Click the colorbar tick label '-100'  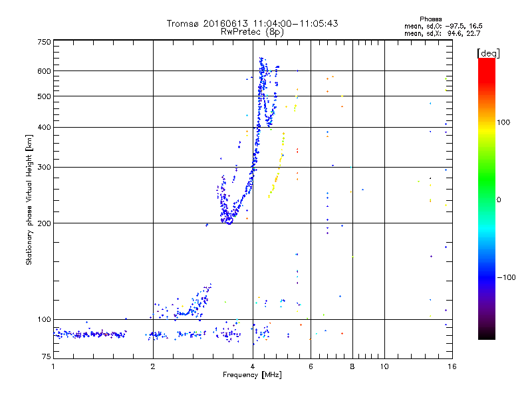[x=506, y=277]
